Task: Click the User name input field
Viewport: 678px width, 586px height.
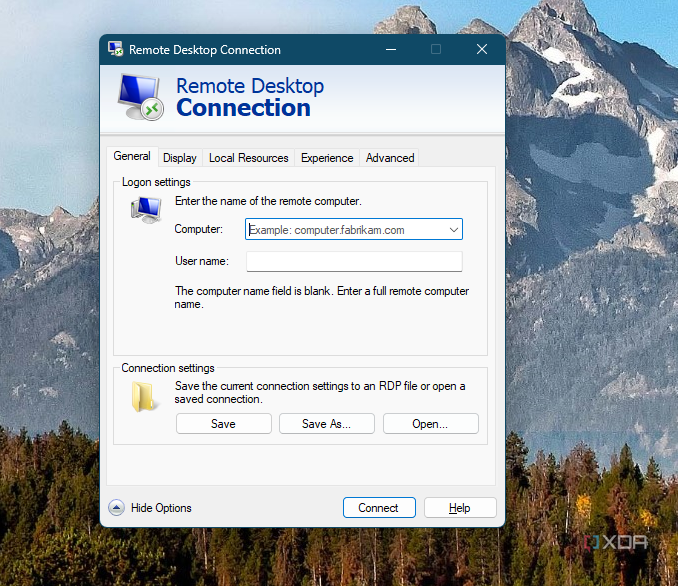Action: point(354,262)
